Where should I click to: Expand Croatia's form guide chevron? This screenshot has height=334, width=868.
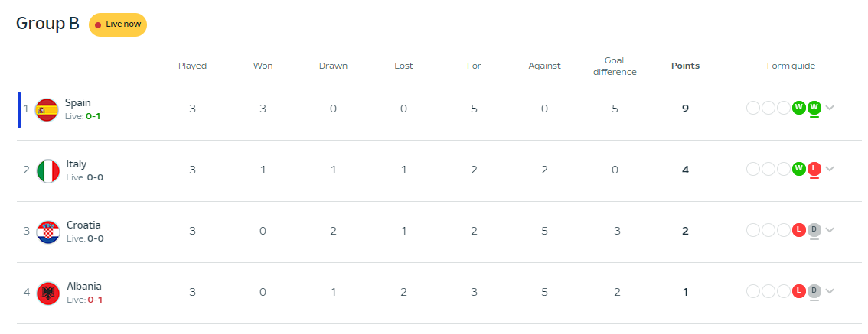tap(829, 230)
